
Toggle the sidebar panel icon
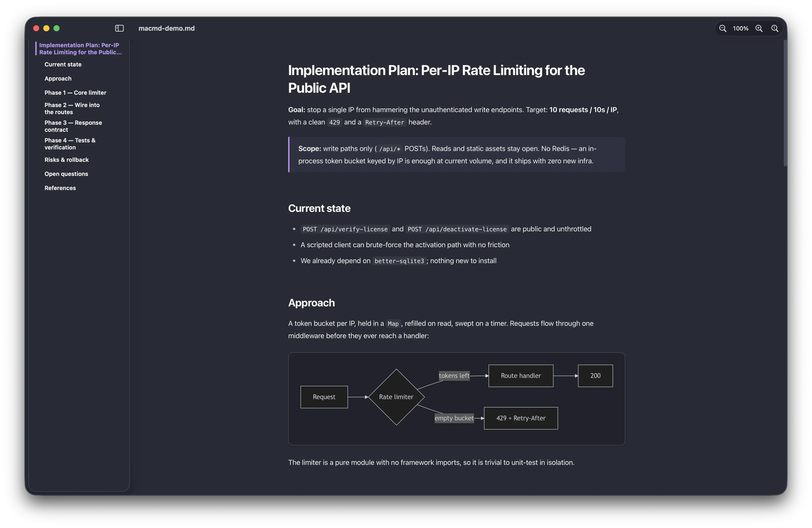pyautogui.click(x=119, y=28)
